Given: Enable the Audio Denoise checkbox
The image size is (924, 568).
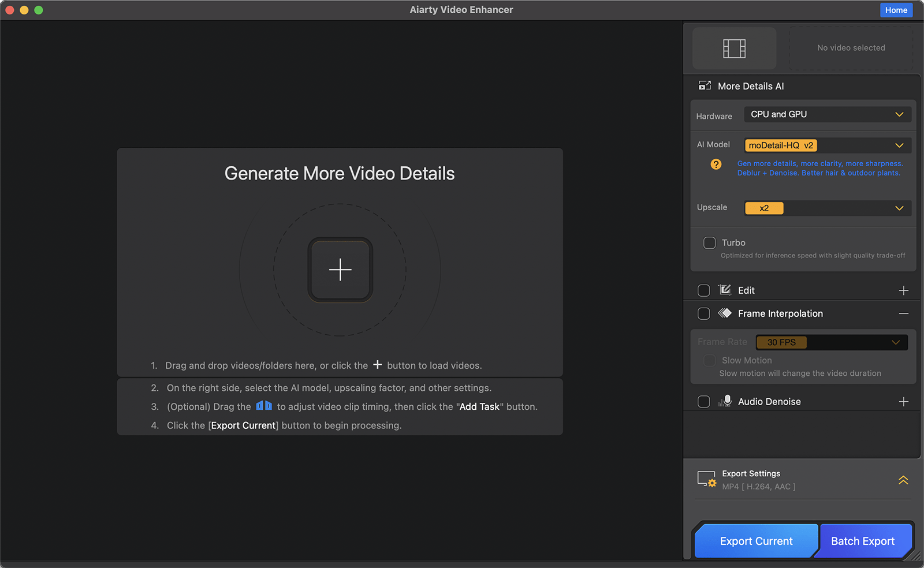Looking at the screenshot, I should point(703,401).
